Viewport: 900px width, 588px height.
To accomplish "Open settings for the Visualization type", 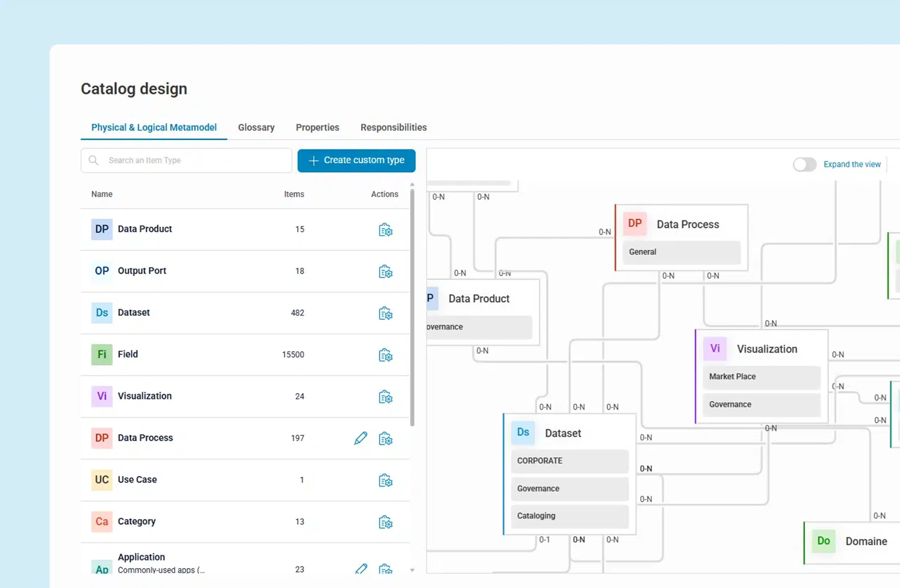I will point(385,397).
